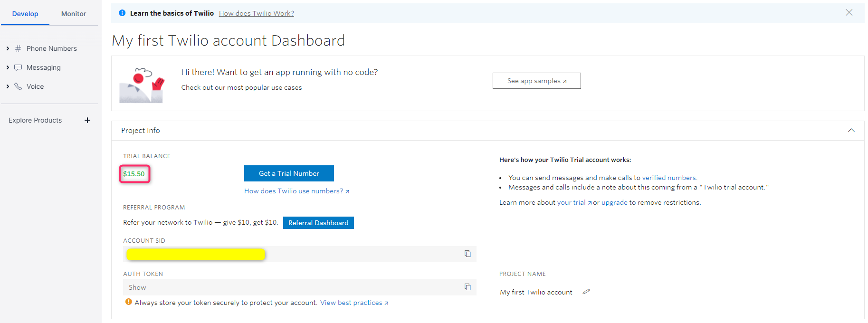Screen dimensions: 868x323
Task: Dismiss the Learn the basics banner
Action: 849,12
